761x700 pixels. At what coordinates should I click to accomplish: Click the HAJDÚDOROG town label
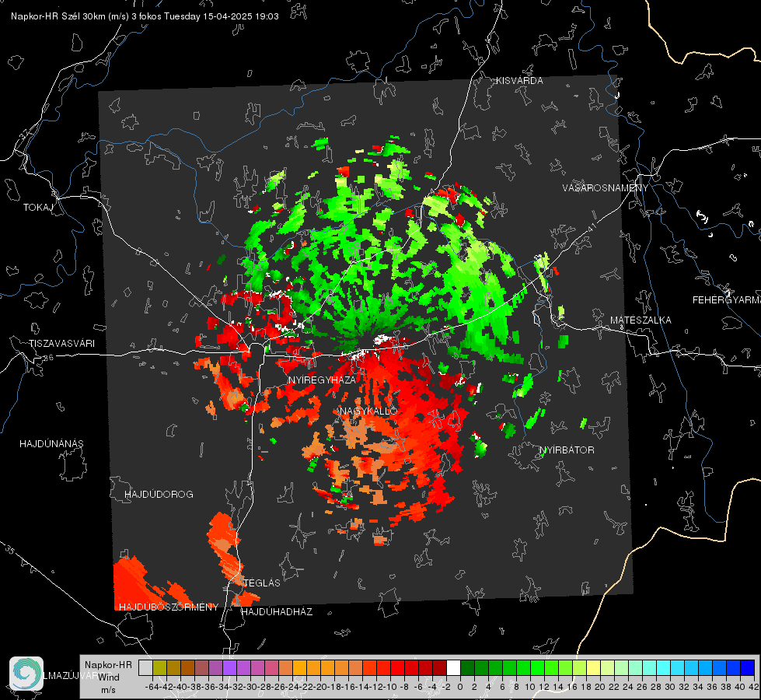pos(159,495)
